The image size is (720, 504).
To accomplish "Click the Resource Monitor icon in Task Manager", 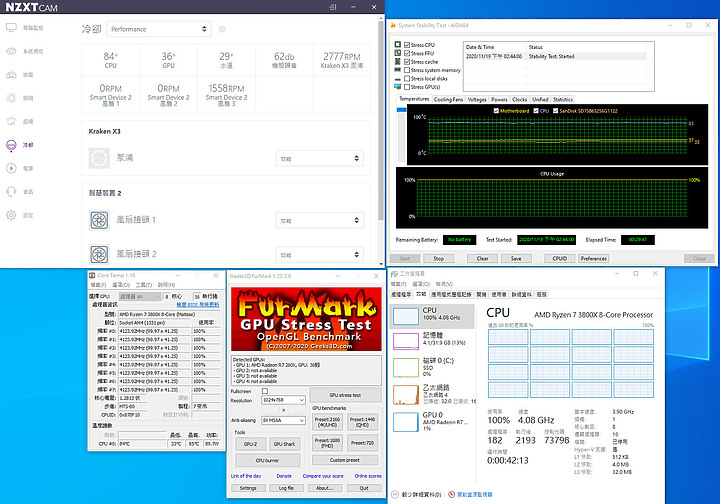I will [x=451, y=494].
